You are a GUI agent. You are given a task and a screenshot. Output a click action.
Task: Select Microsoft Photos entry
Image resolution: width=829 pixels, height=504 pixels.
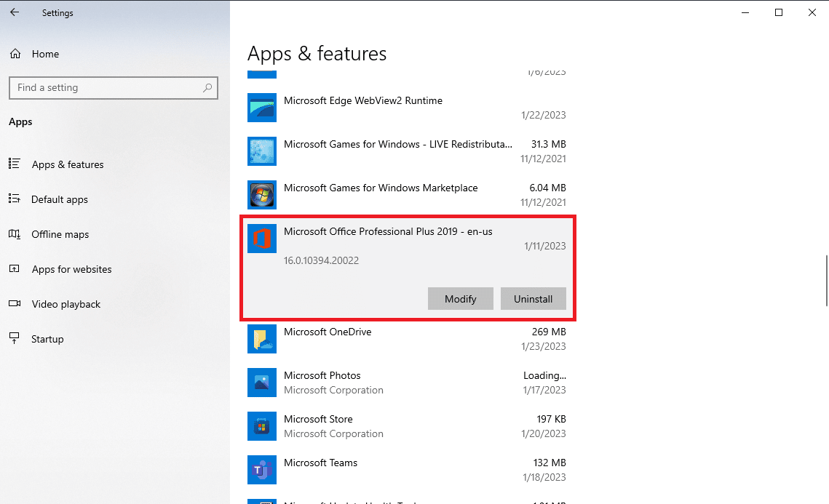[407, 383]
